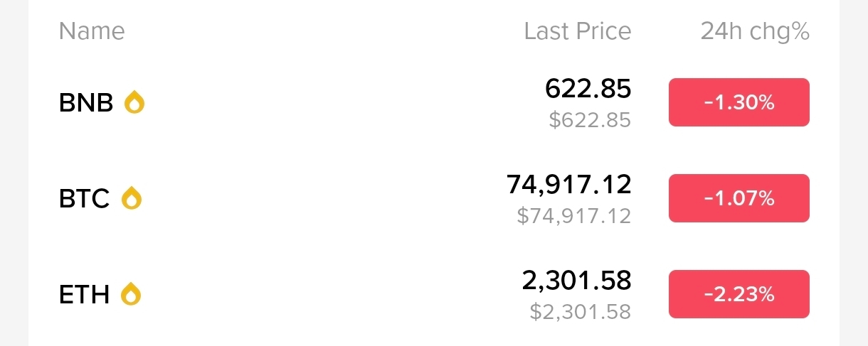
Task: Open the BTC coin name
Action: coord(84,199)
